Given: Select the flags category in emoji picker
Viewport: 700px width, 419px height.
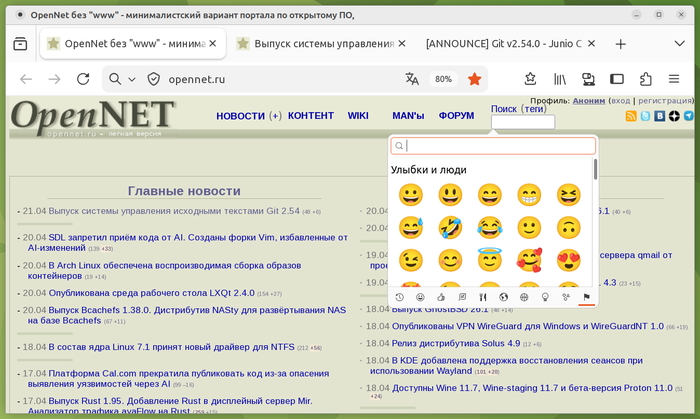Looking at the screenshot, I should click(x=587, y=297).
